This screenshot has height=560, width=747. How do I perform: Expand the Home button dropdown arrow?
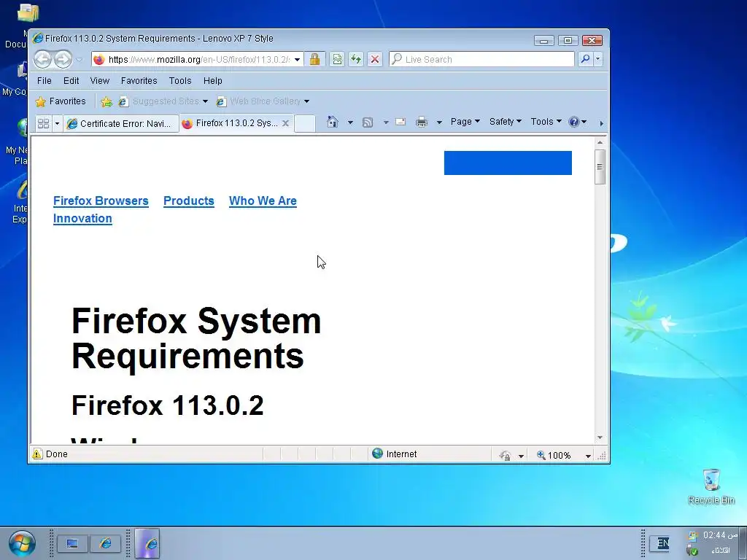[350, 122]
